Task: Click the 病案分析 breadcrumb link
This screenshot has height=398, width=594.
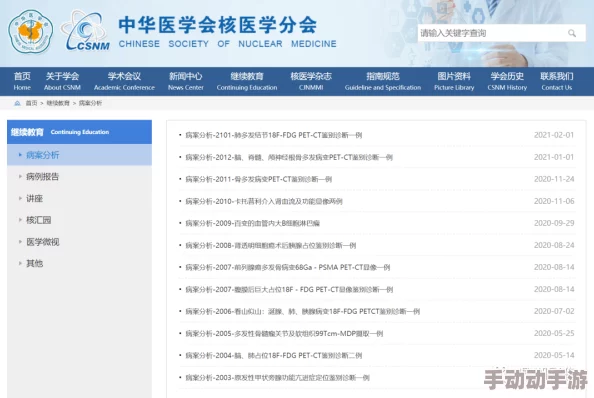Action: pos(90,103)
